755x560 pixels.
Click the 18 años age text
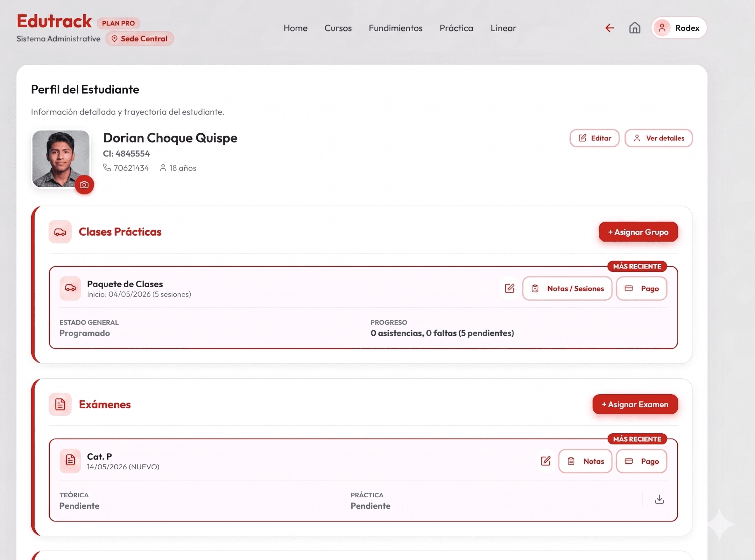183,168
